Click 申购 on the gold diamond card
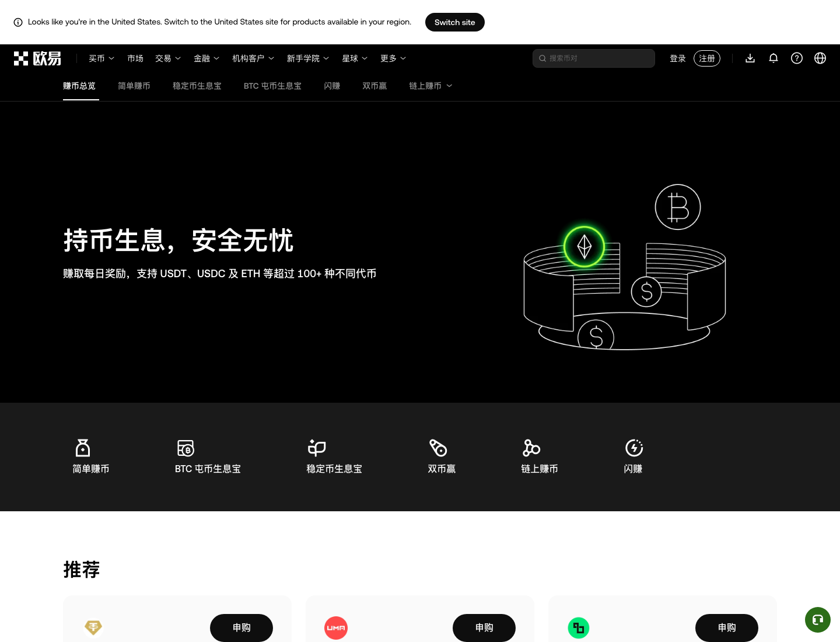The height and width of the screenshot is (642, 840). pyautogui.click(x=242, y=628)
